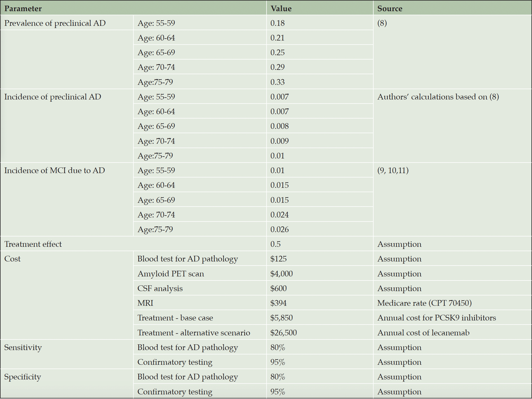Screen dimensions: 532x399
Task: Select the value 0.18
Action: click(277, 23)
